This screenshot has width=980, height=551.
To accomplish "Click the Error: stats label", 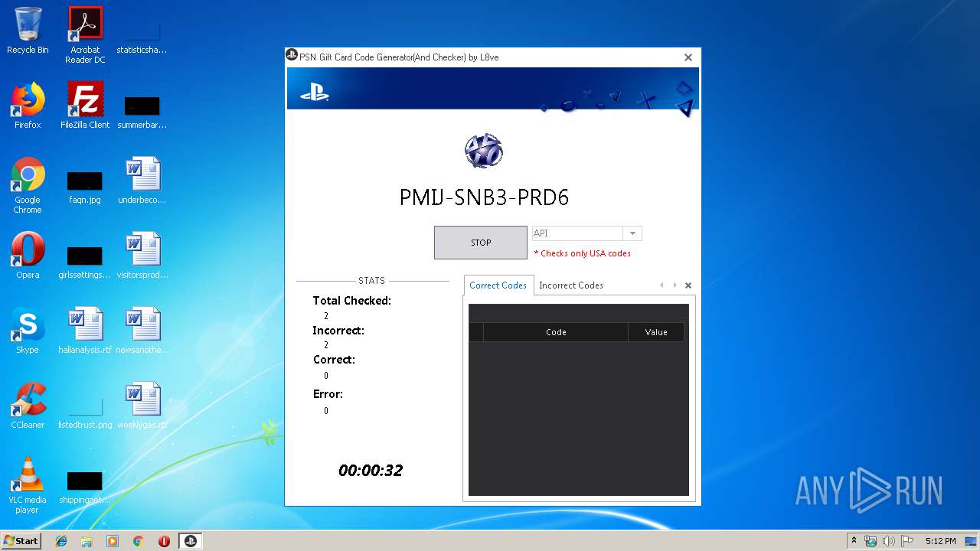I will [x=328, y=394].
